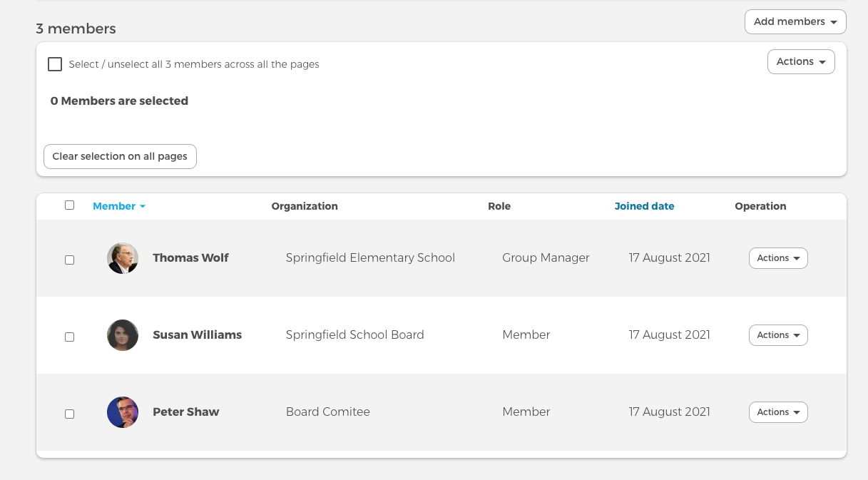Expand the bulk Actions dropdown in selection panel
Screen dimensions: 868x480
point(800,62)
